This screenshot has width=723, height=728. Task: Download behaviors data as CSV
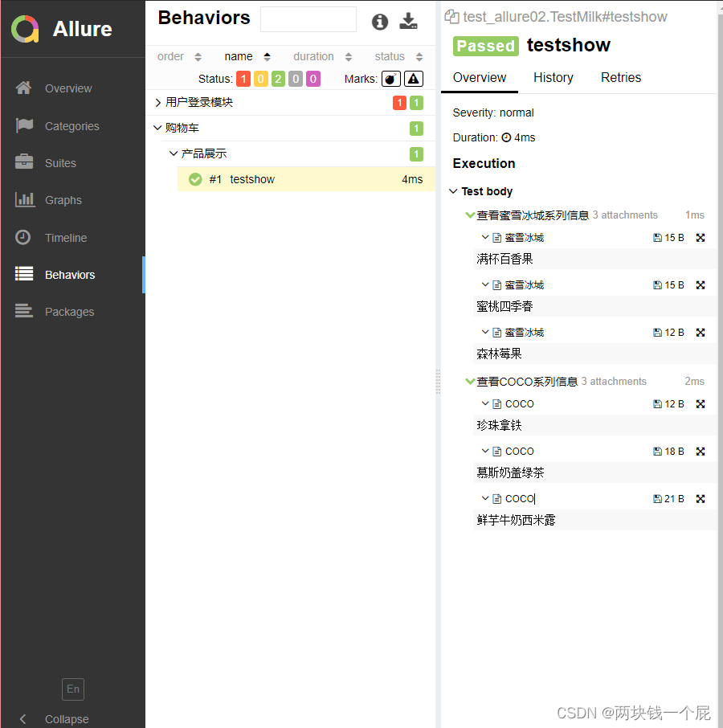click(x=408, y=21)
